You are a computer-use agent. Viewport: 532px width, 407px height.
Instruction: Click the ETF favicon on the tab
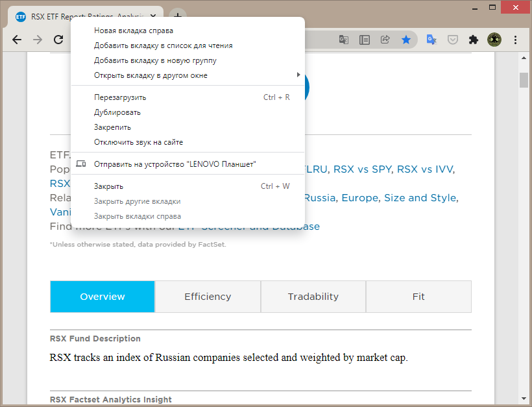point(21,17)
